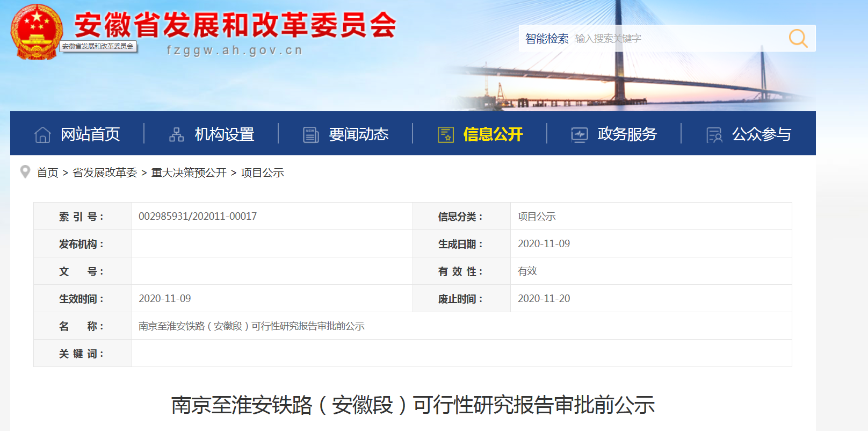Click the starred document icon beside 信息公开

click(445, 134)
